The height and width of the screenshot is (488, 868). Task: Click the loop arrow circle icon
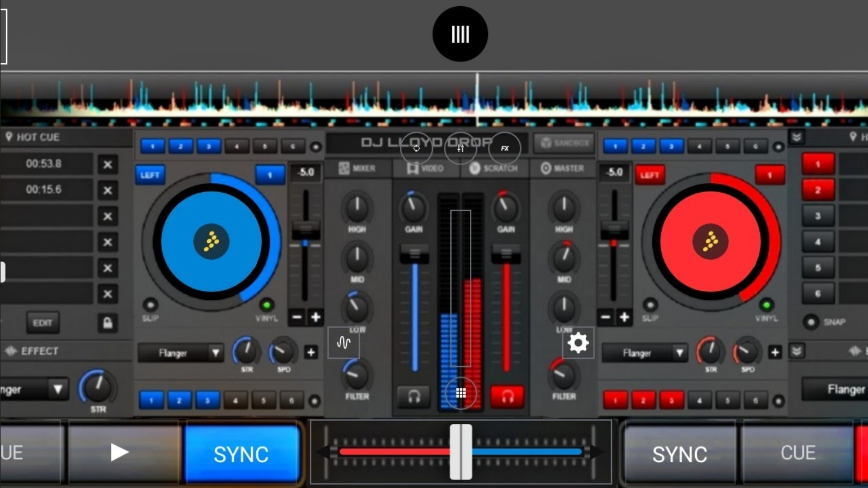416,148
